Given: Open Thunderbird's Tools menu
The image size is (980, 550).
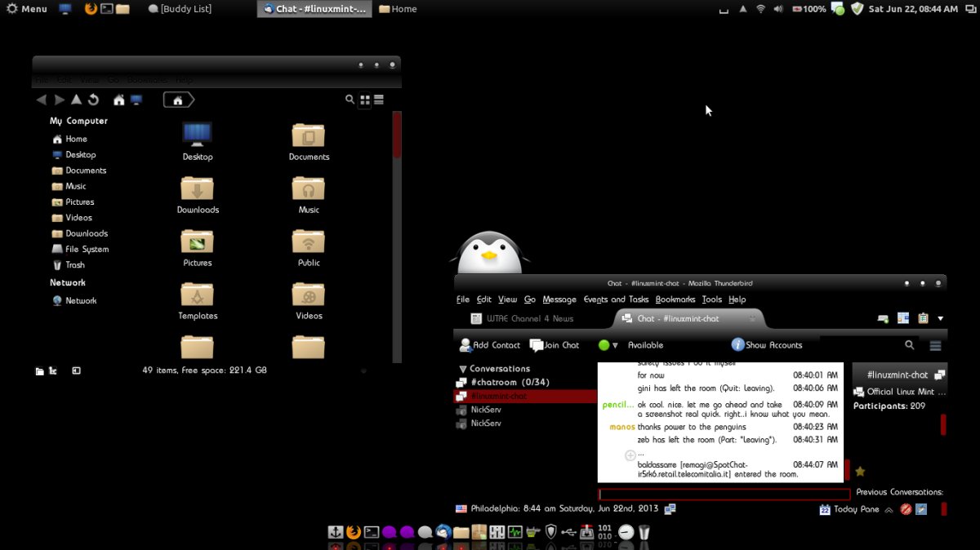Looking at the screenshot, I should coord(712,299).
